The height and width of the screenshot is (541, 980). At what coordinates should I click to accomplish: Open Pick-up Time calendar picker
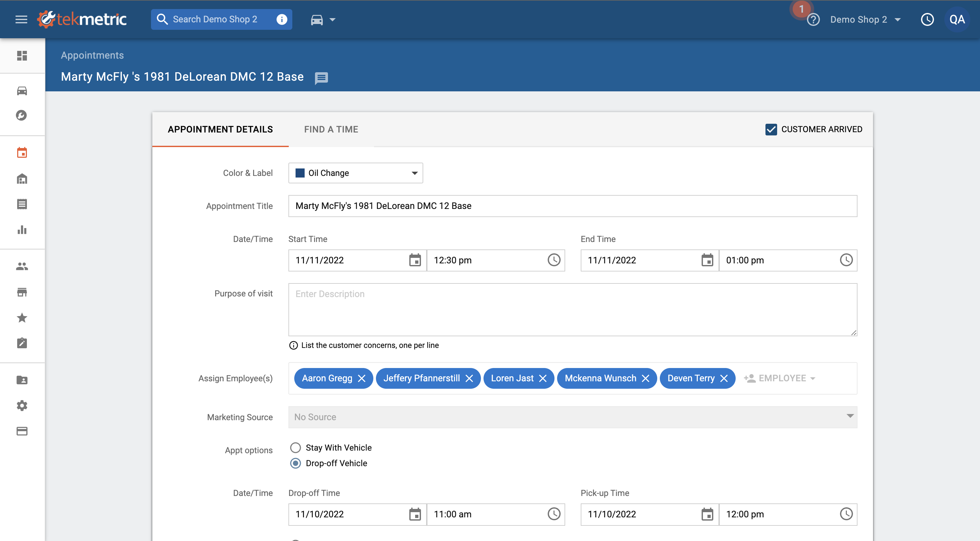coord(707,514)
